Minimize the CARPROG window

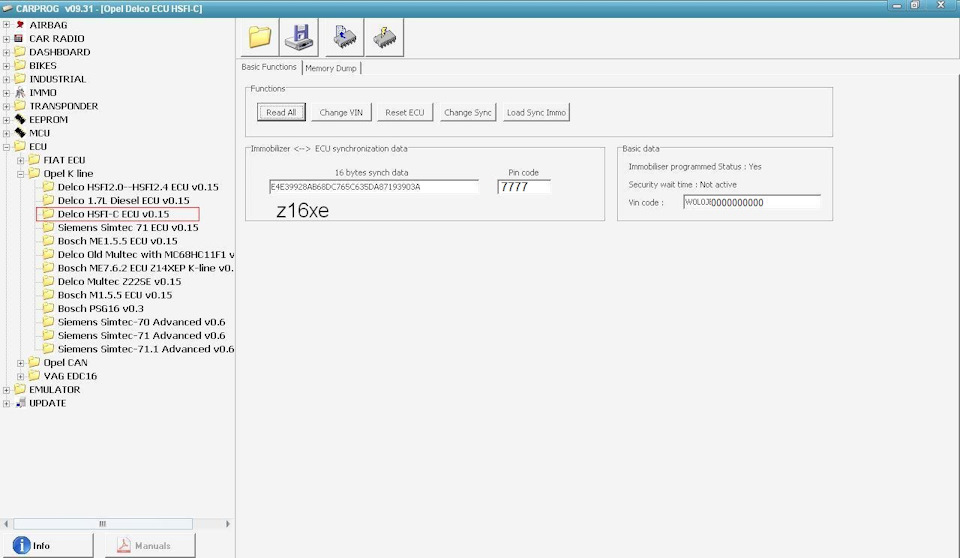[897, 6]
